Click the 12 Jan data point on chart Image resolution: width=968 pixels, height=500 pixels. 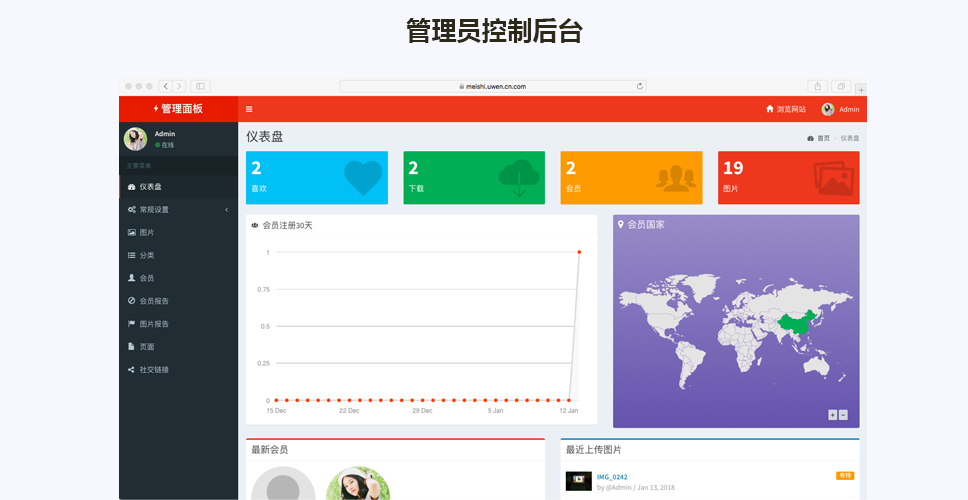[579, 252]
